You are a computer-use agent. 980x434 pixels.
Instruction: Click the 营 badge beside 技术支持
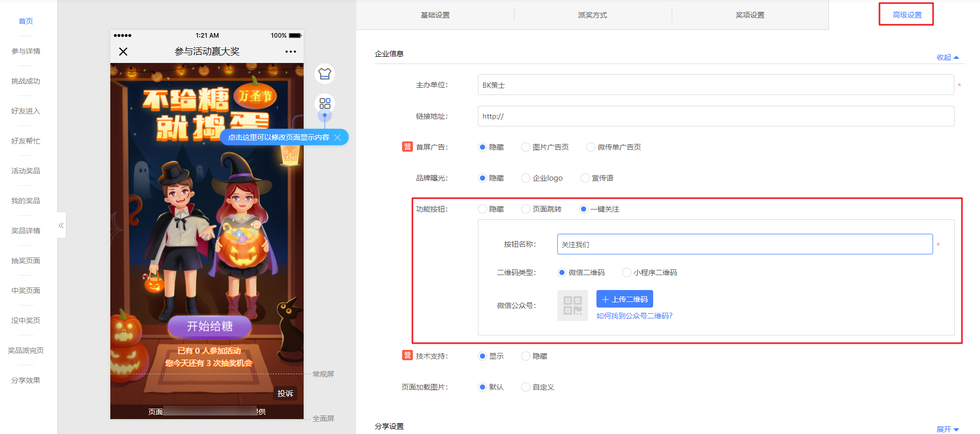click(407, 356)
